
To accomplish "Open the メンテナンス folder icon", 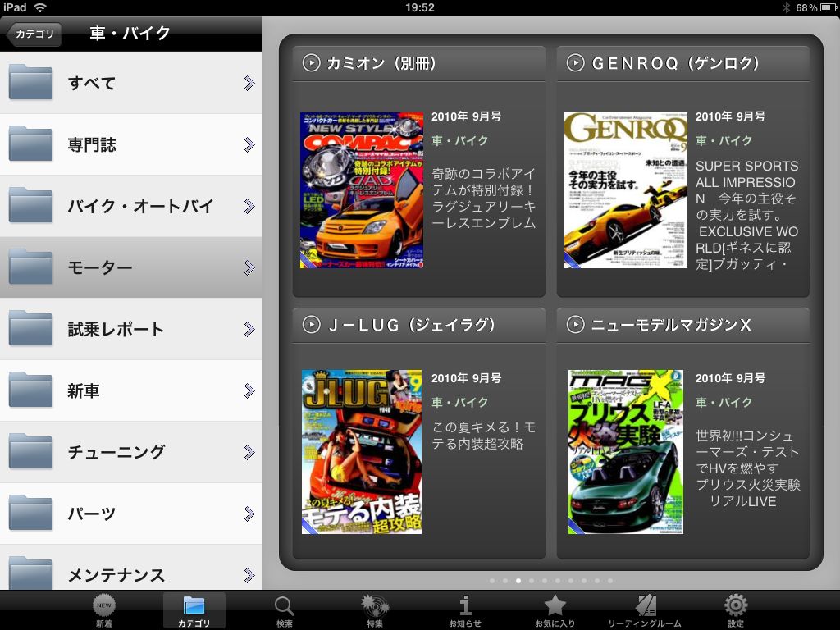I will tap(30, 573).
